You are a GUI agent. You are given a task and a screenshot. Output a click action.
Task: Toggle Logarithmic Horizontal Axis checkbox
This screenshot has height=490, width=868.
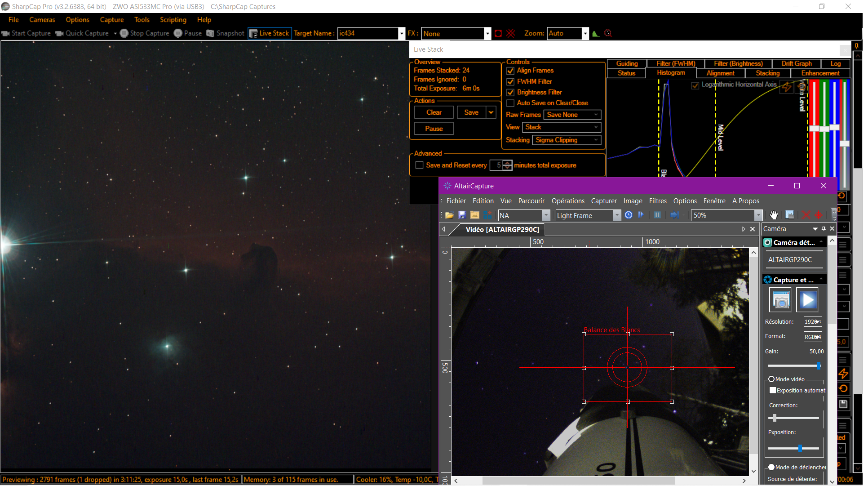[695, 85]
